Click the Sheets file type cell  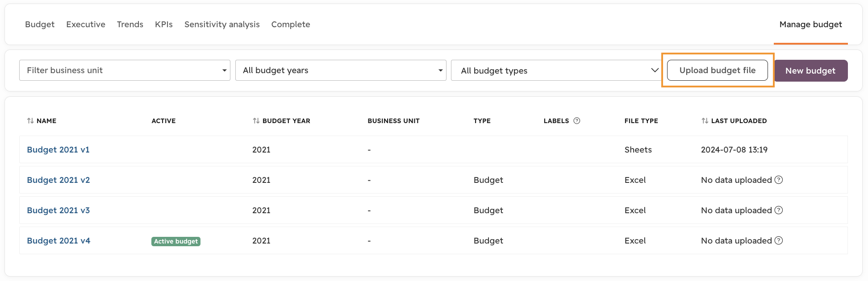pos(638,150)
